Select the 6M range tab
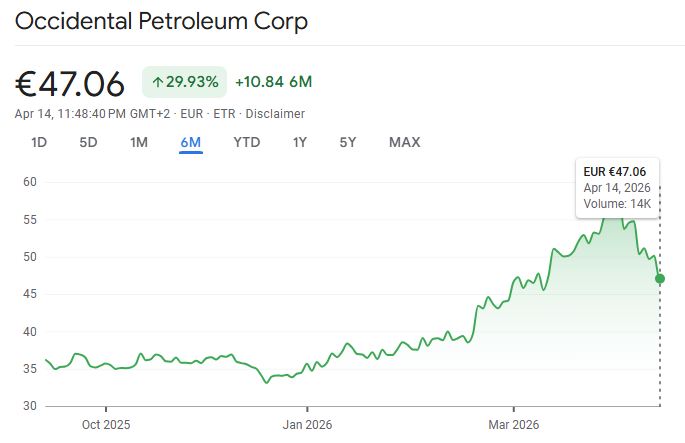Viewport: 685px width, 443px height. coord(191,142)
